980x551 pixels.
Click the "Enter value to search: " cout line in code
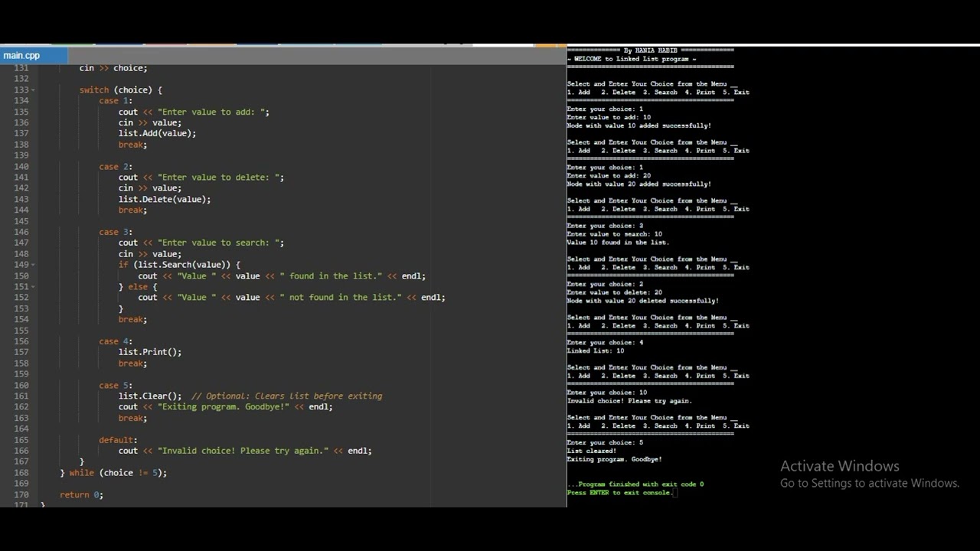[x=201, y=243]
